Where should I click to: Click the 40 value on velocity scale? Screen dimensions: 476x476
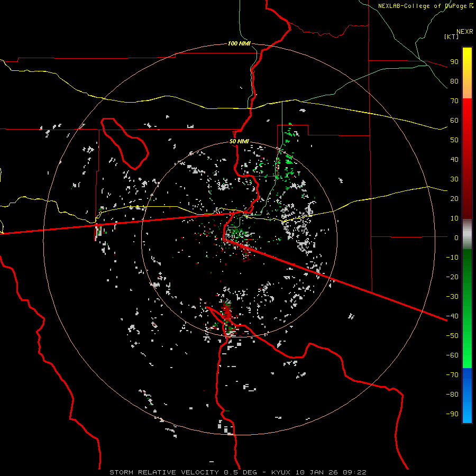(x=454, y=159)
